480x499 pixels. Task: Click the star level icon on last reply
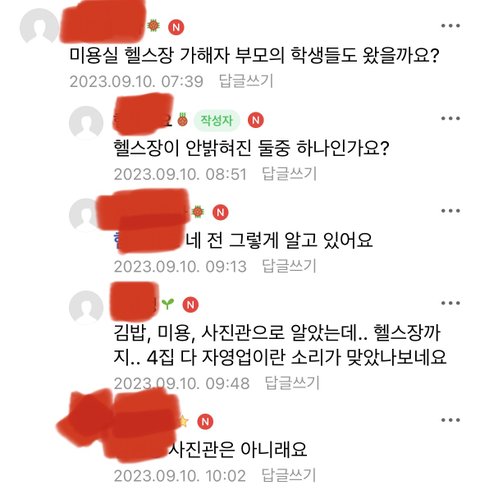tap(183, 421)
